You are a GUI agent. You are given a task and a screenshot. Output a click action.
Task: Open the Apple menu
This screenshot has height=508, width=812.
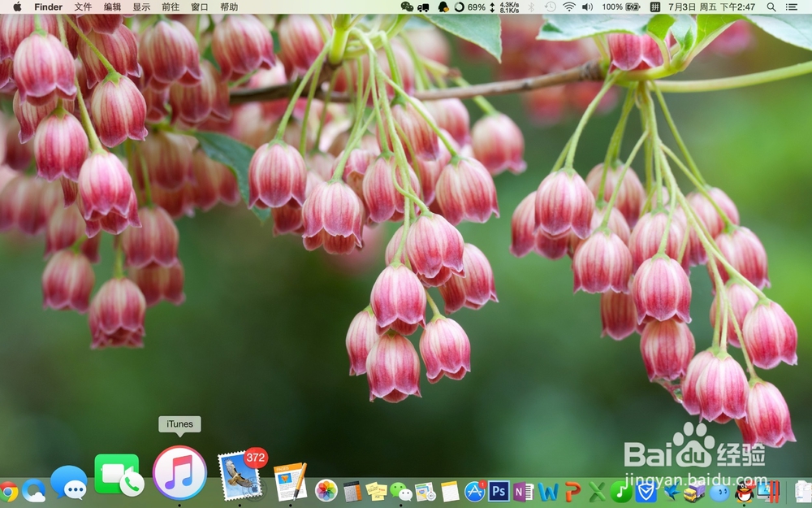point(17,7)
